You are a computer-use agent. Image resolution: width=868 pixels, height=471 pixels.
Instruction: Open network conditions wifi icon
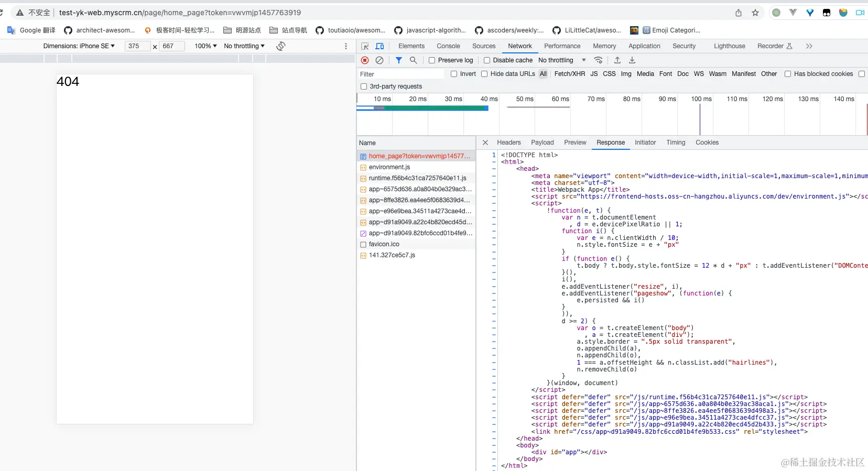[599, 60]
